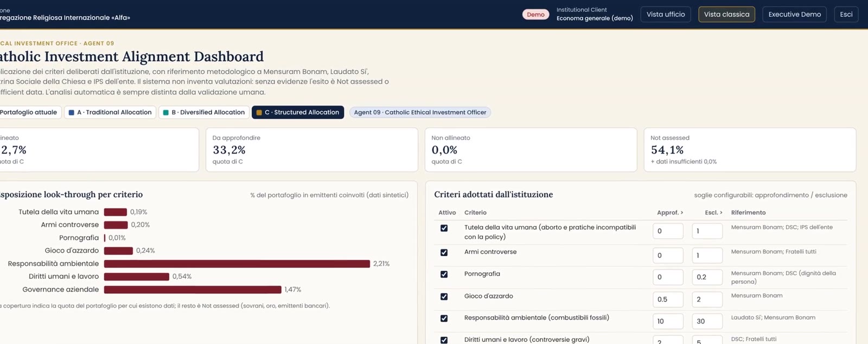Uncheck Tutela della vita umana criterion
The image size is (868, 344).
444,228
